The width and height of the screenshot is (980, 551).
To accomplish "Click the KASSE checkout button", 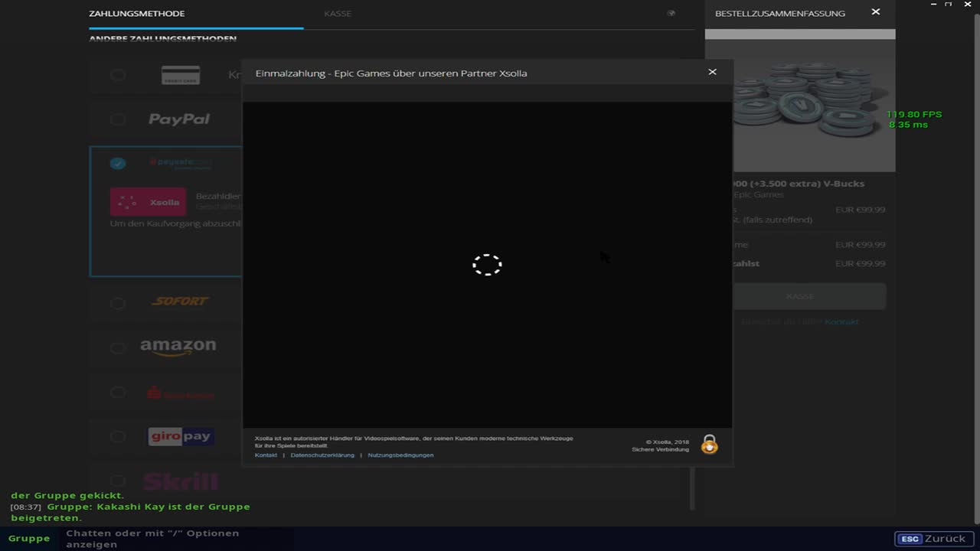I will point(800,296).
